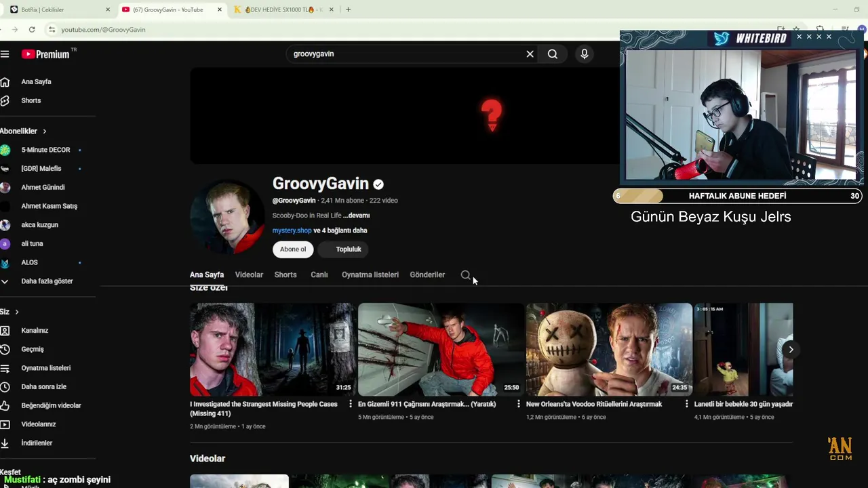Advance the Size özel carousel right
Image resolution: width=868 pixels, height=488 pixels.
click(x=791, y=350)
